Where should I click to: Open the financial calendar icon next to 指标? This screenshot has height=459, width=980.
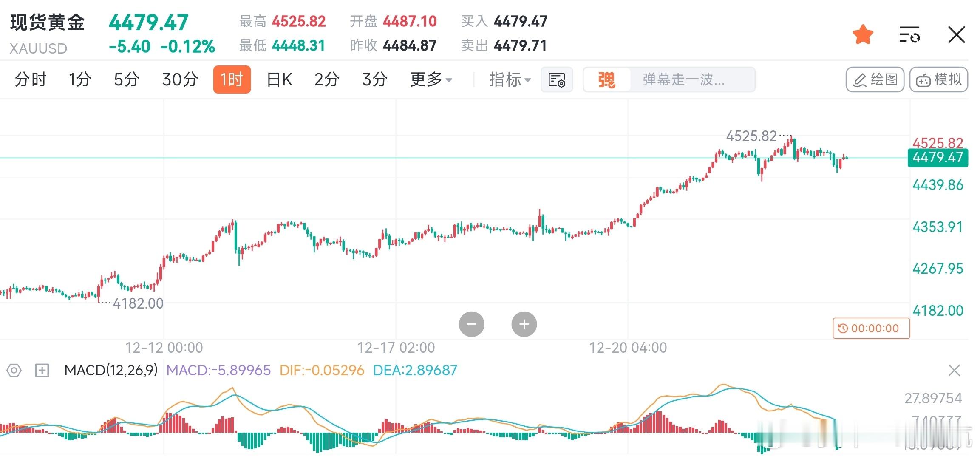coord(557,79)
